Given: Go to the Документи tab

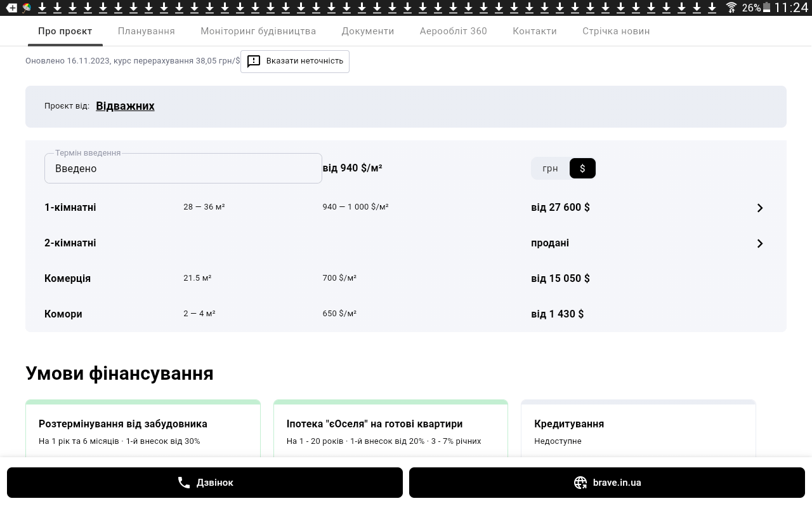Looking at the screenshot, I should 367,31.
